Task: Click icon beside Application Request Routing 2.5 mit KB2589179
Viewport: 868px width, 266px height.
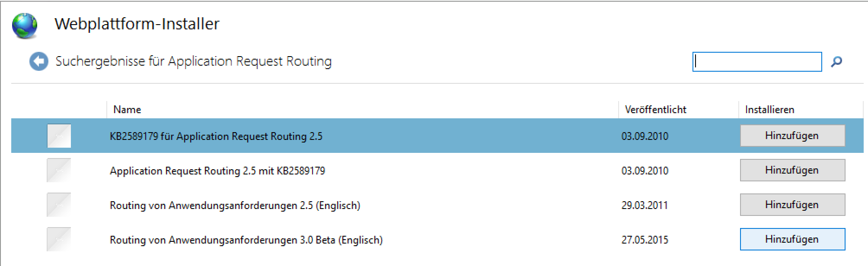Action: [59, 171]
